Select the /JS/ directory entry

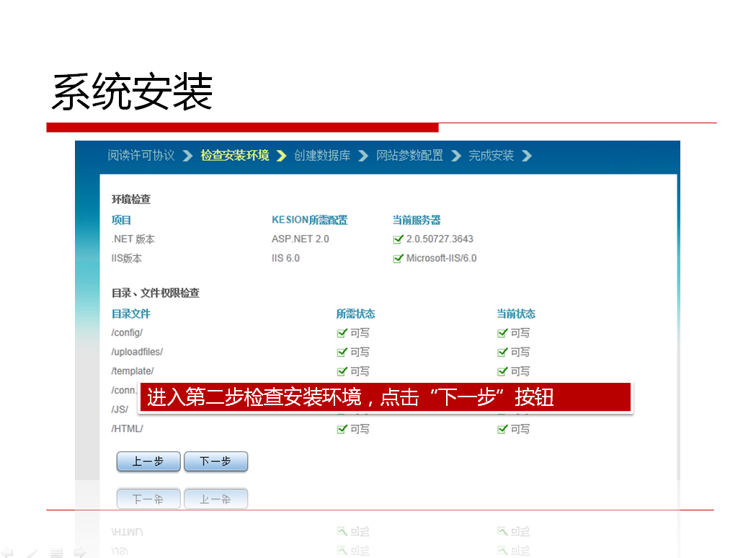[x=120, y=409]
